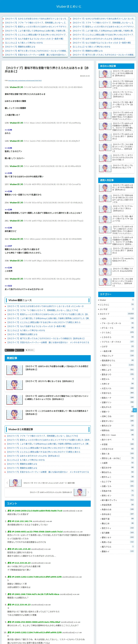
Task: Open the first thumbnail in 週間人気記事
Action: click(105, 188)
